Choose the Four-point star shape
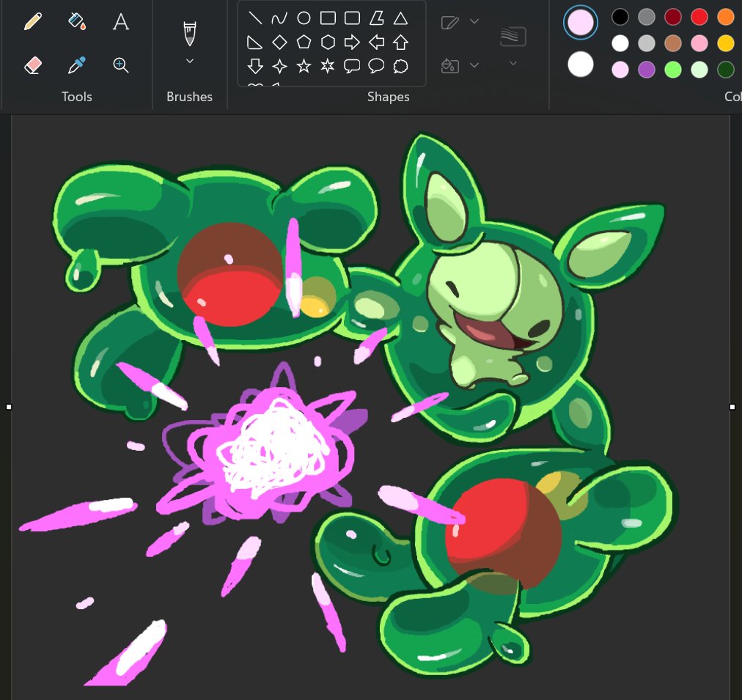Image resolution: width=742 pixels, height=700 pixels. coord(279,66)
